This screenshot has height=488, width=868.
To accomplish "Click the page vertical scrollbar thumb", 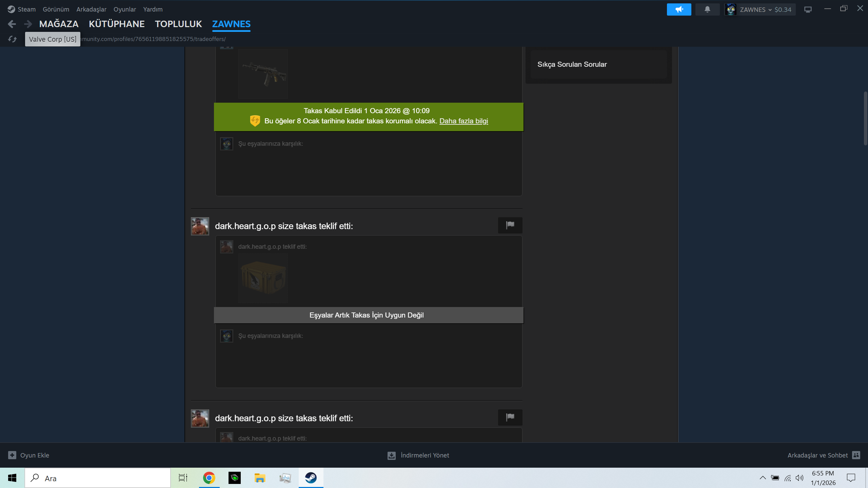I will point(865,118).
